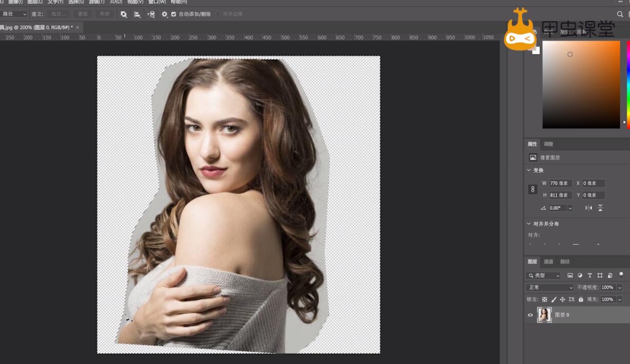Open the 正常 blend mode dropdown
The height and width of the screenshot is (364, 630).
[x=550, y=288]
